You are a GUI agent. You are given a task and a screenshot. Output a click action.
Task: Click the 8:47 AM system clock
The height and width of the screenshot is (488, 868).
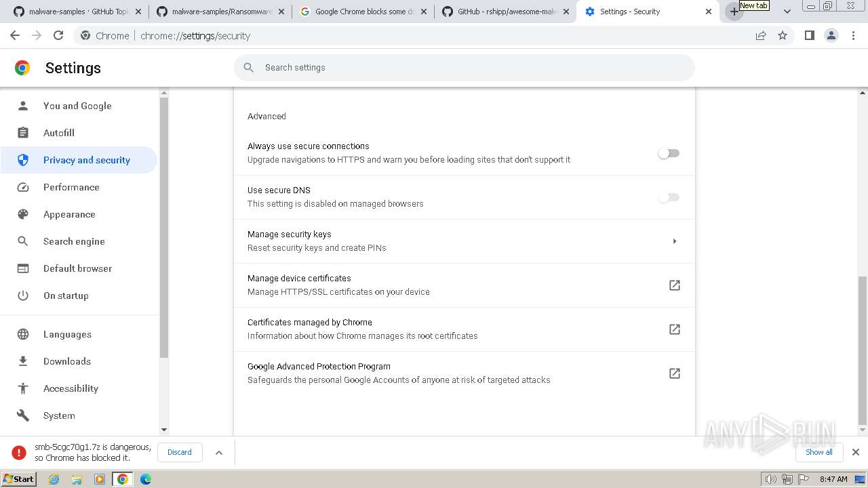[x=833, y=479]
